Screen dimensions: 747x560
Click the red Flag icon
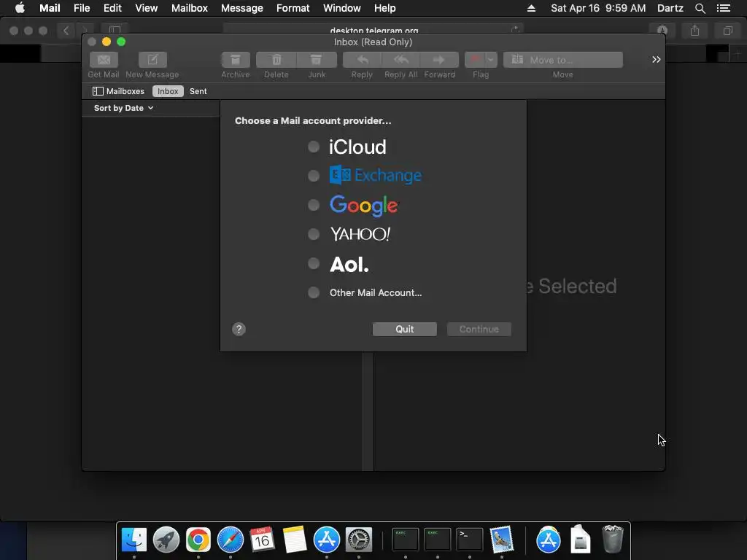click(474, 60)
